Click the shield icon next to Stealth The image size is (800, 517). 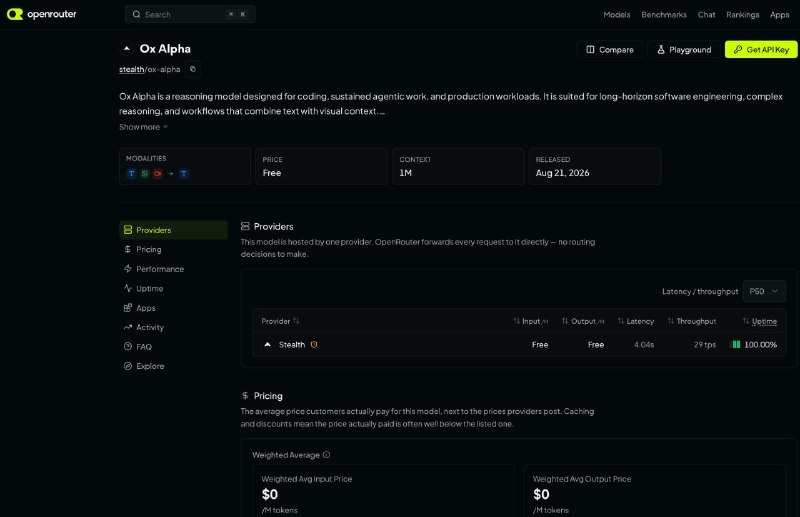click(314, 344)
